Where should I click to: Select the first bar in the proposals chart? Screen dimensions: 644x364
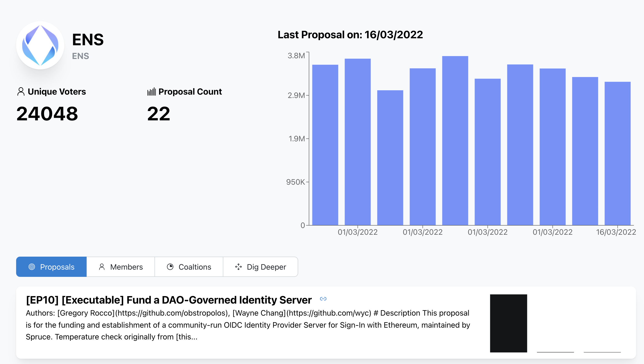point(325,145)
